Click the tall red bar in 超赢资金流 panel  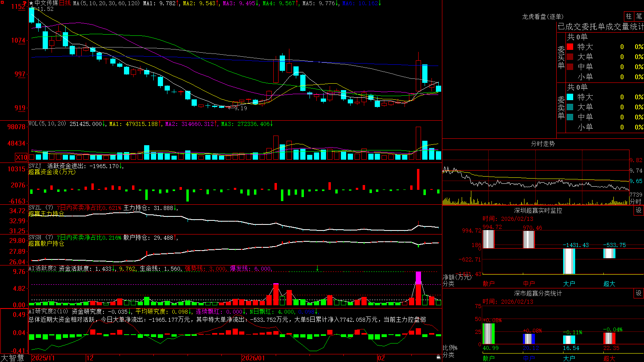[x=418, y=179]
